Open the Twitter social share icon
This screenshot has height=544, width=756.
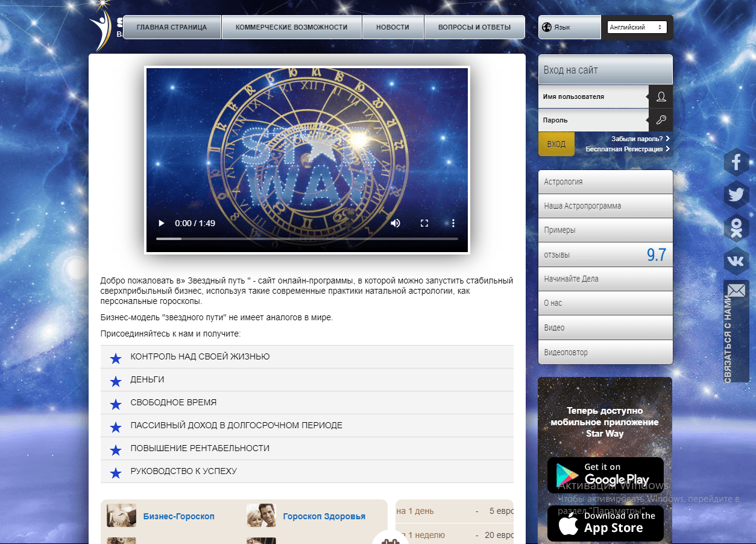pyautogui.click(x=736, y=195)
